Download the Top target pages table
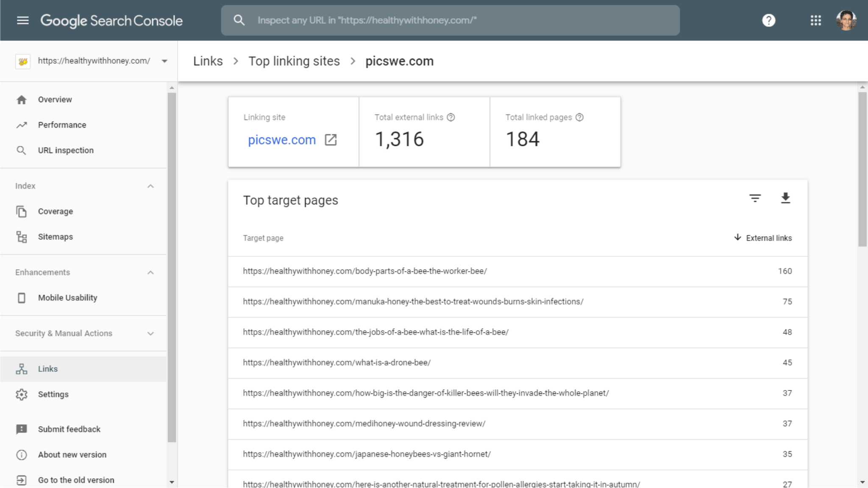 point(785,198)
